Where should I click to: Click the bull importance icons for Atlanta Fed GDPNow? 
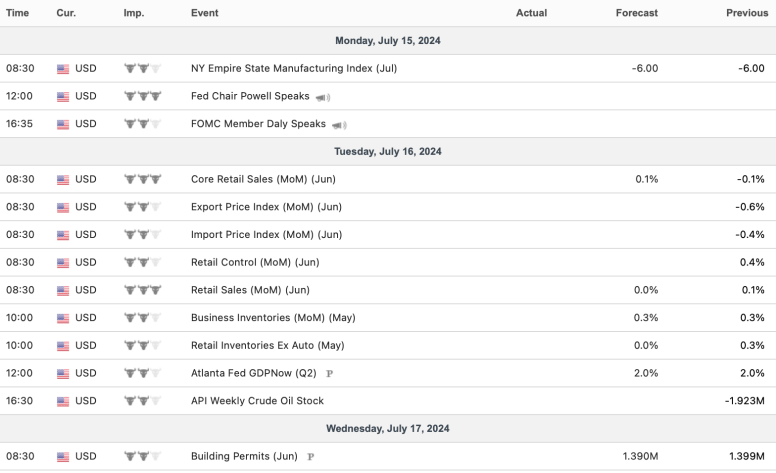143,373
